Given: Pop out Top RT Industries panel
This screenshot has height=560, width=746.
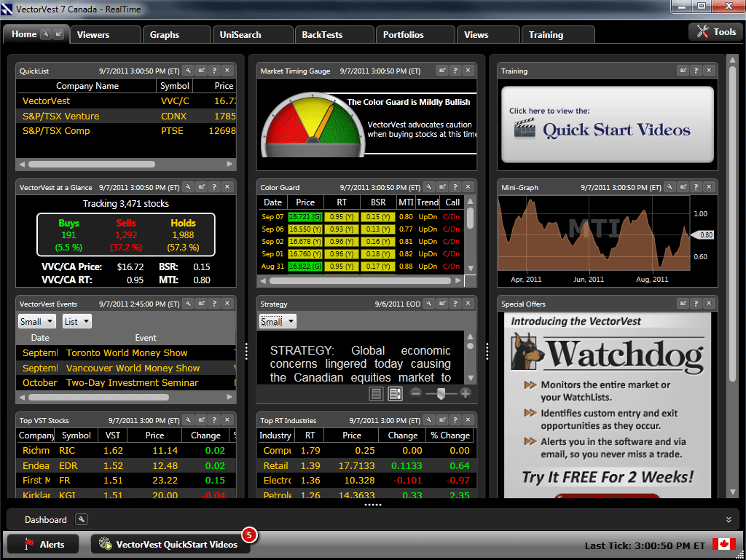Looking at the screenshot, I should (442, 419).
